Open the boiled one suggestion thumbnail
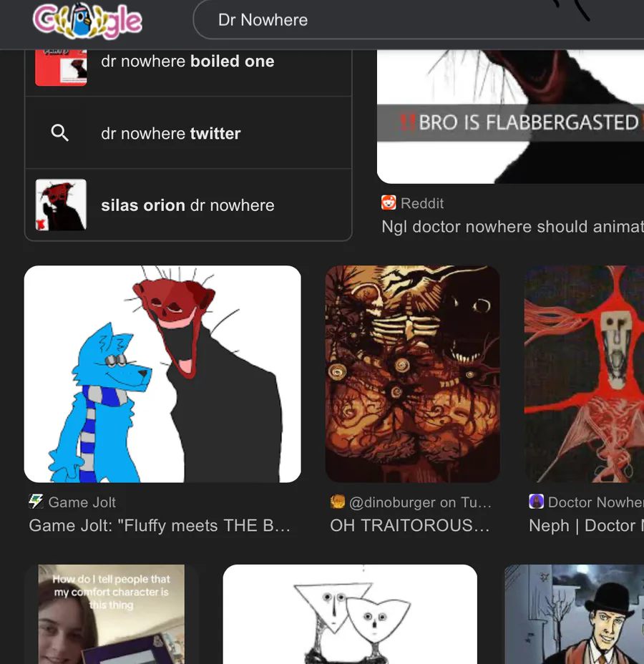Viewport: 644px width, 664px height. [x=61, y=67]
